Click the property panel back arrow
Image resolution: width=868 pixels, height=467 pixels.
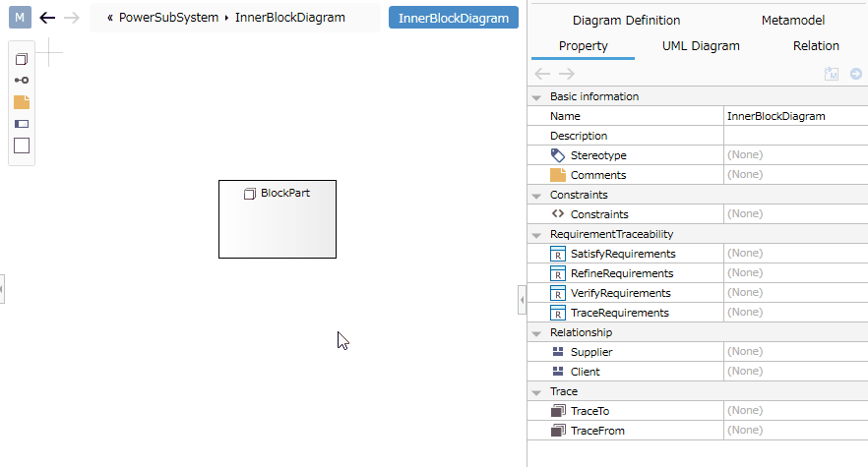pyautogui.click(x=542, y=74)
